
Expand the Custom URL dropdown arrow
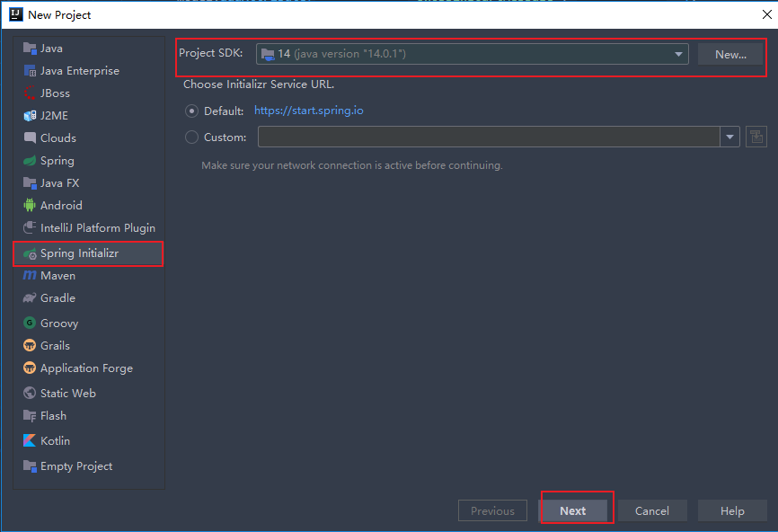[729, 137]
